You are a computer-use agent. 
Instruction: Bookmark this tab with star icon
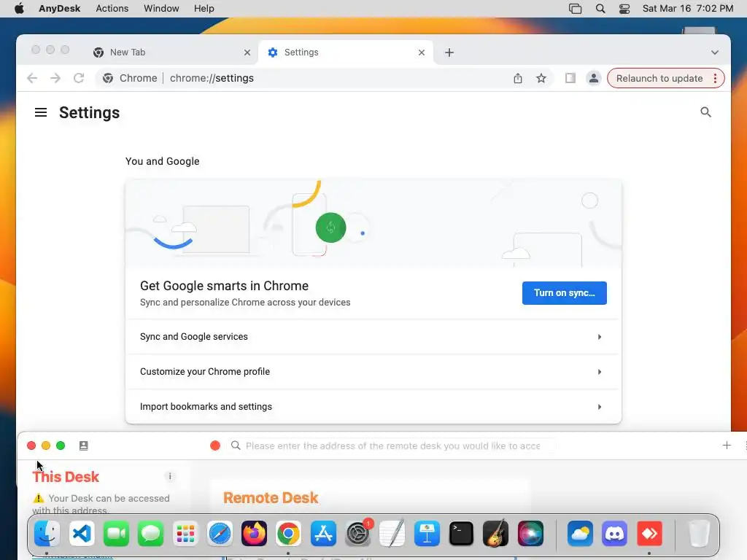[541, 78]
